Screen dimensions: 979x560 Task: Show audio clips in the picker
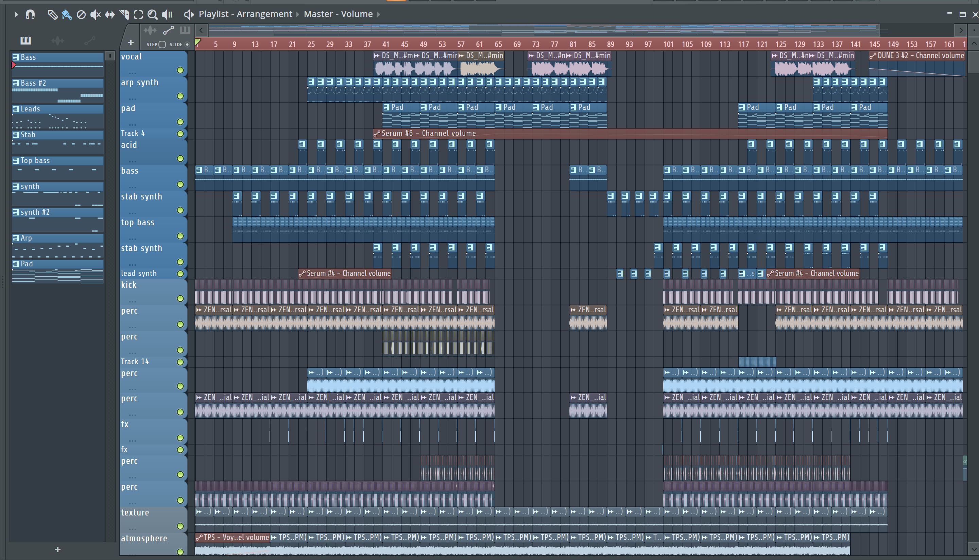[57, 40]
